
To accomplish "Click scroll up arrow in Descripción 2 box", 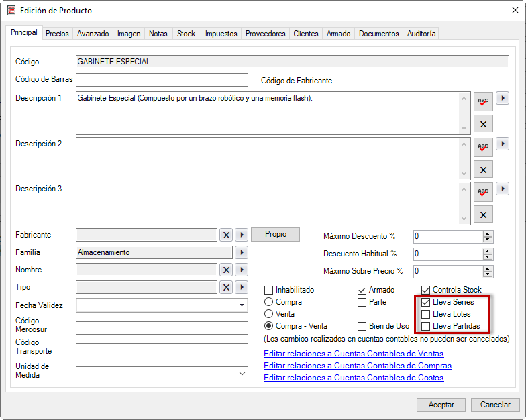I will (464, 144).
